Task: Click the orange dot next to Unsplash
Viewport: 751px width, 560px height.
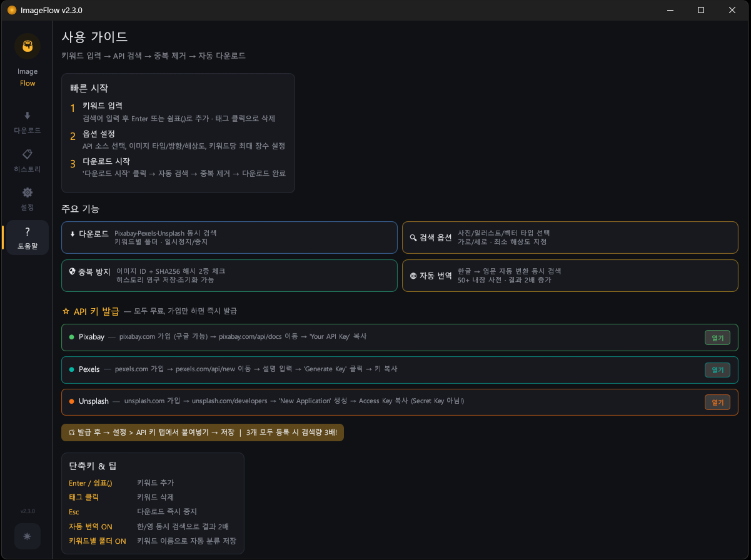Action: click(x=72, y=401)
